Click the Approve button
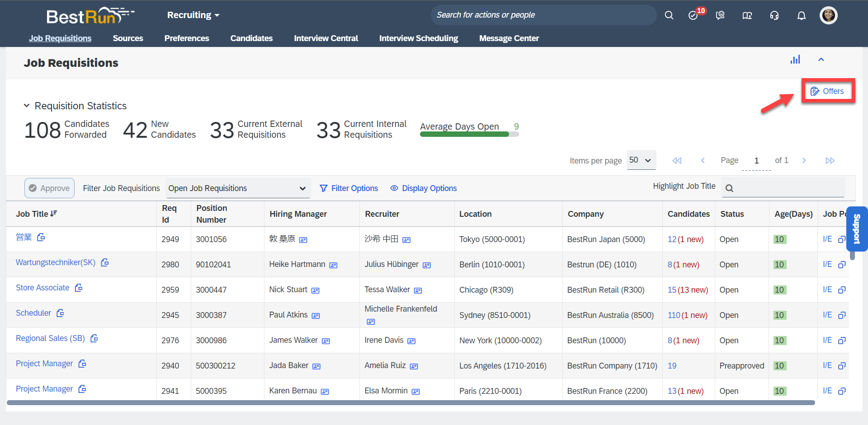This screenshot has height=425, width=868. click(49, 188)
